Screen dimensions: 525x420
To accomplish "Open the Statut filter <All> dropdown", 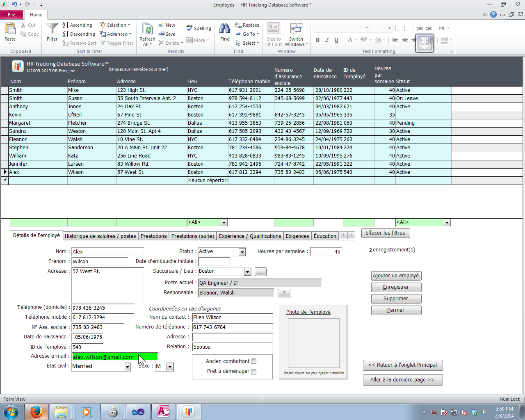I will [x=447, y=222].
